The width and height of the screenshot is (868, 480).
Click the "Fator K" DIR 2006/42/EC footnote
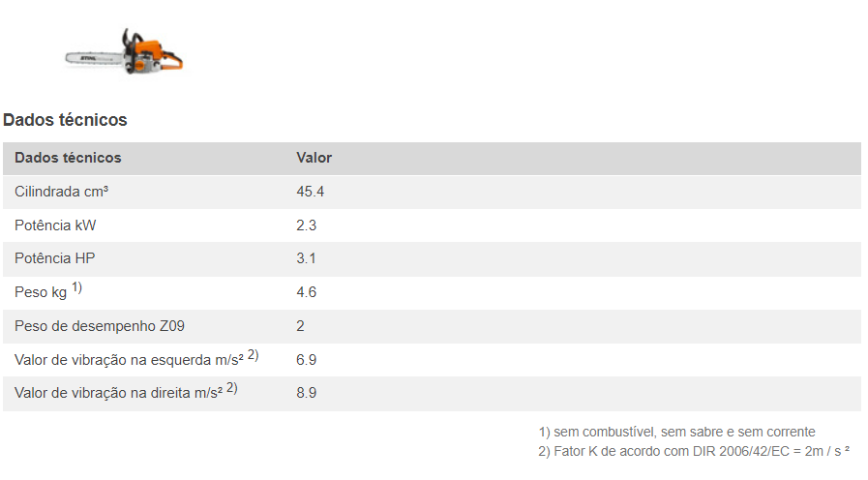(693, 450)
